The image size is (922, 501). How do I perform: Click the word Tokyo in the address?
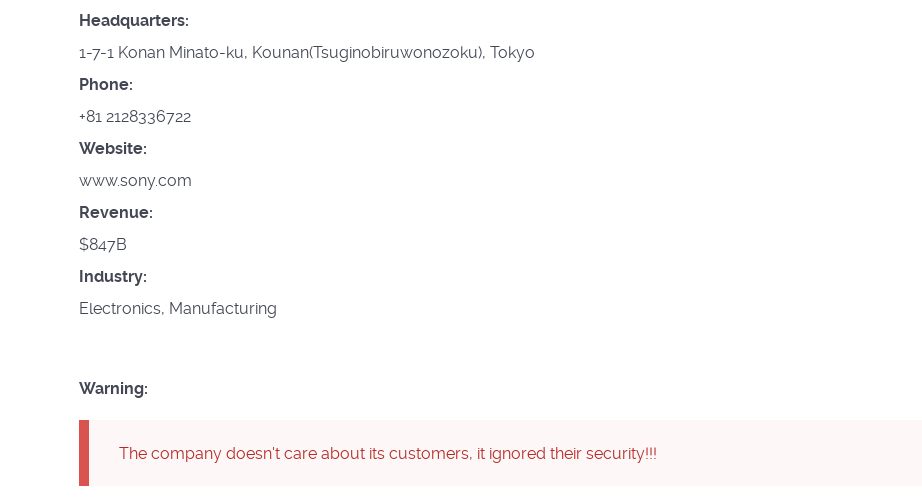coord(512,52)
